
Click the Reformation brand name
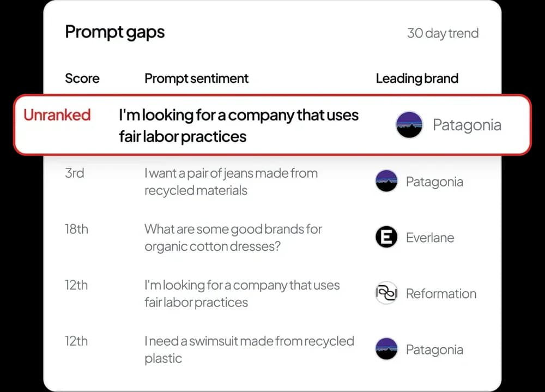click(x=441, y=293)
